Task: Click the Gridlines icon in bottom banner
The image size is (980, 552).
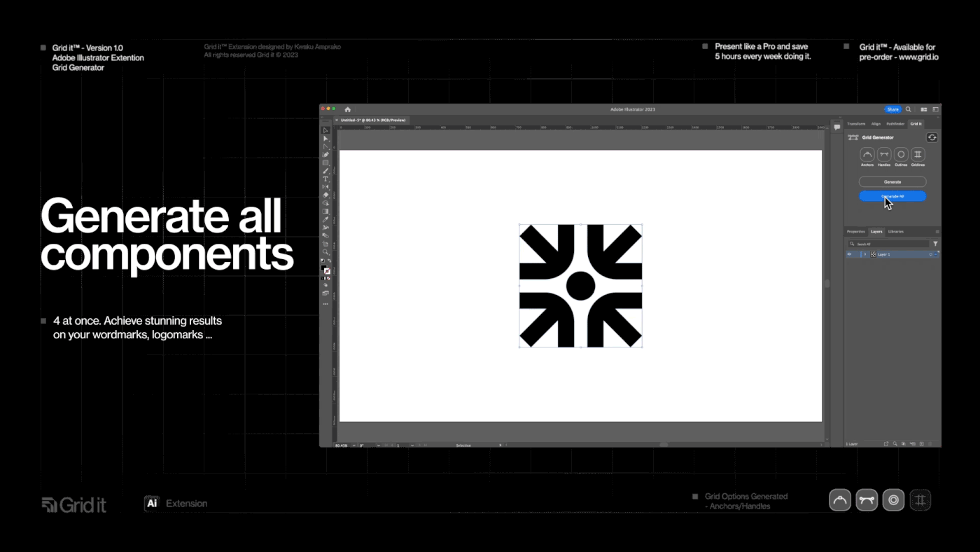Action: click(x=920, y=500)
